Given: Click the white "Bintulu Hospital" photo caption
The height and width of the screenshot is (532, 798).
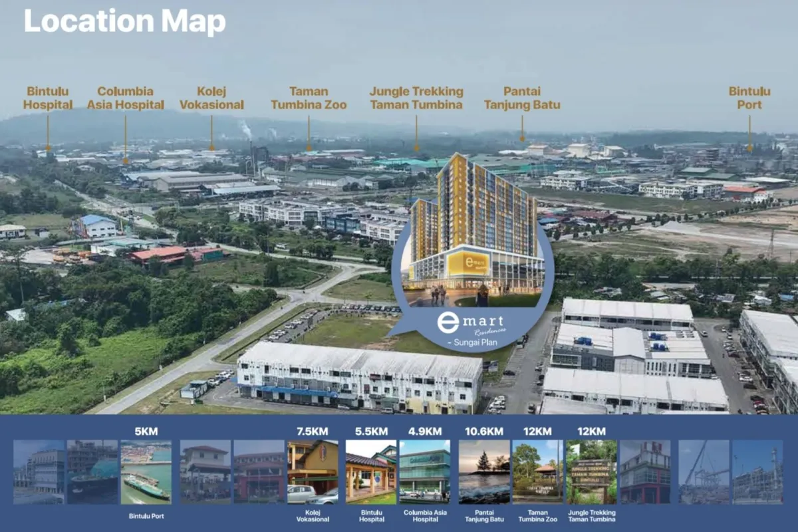Looking at the screenshot, I should pos(371,517).
